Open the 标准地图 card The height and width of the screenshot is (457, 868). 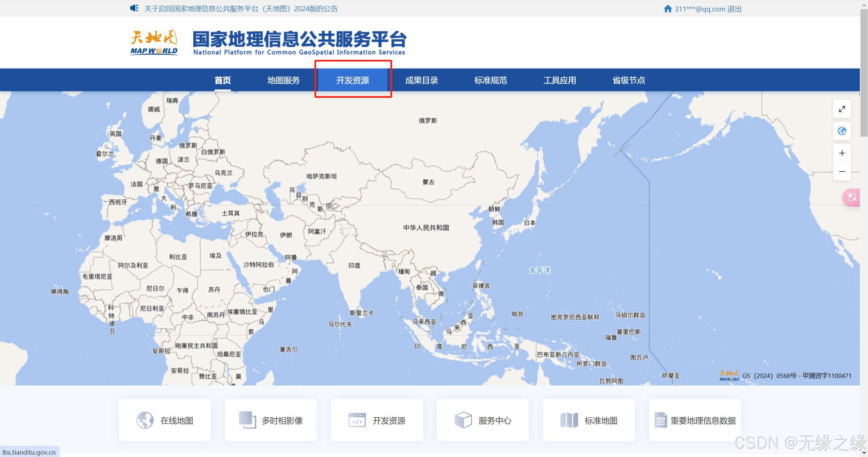589,420
